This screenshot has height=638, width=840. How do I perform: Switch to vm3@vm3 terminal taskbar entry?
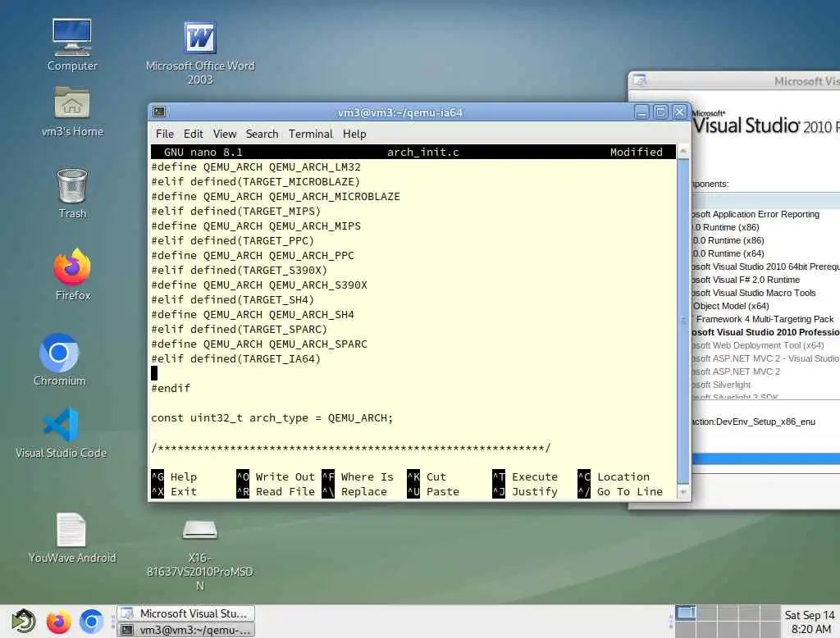186,630
